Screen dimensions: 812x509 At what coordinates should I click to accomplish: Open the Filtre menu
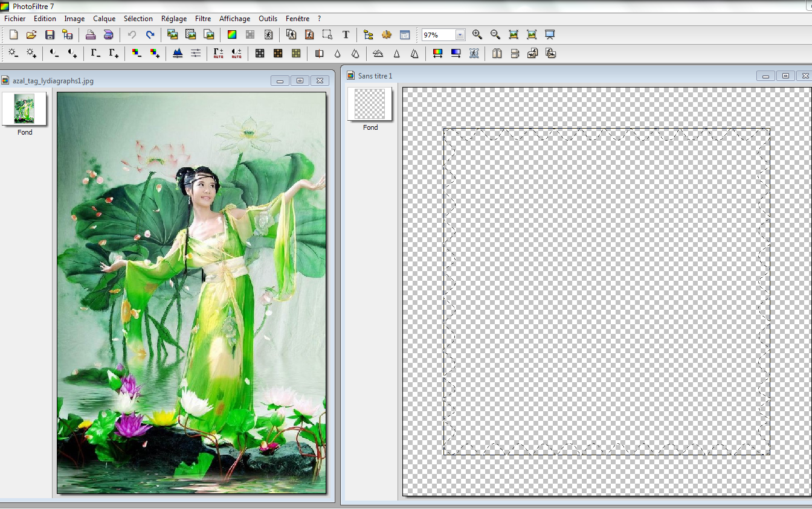point(203,19)
